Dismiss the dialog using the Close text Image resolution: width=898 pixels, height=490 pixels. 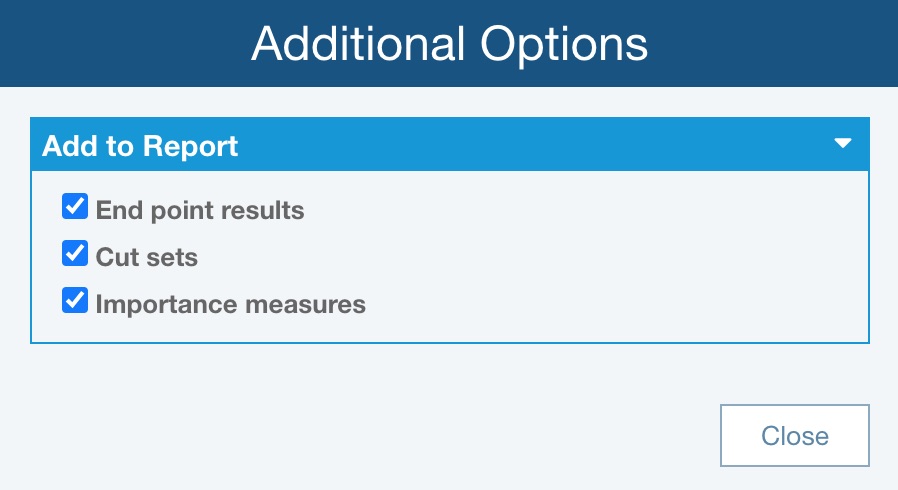[795, 436]
